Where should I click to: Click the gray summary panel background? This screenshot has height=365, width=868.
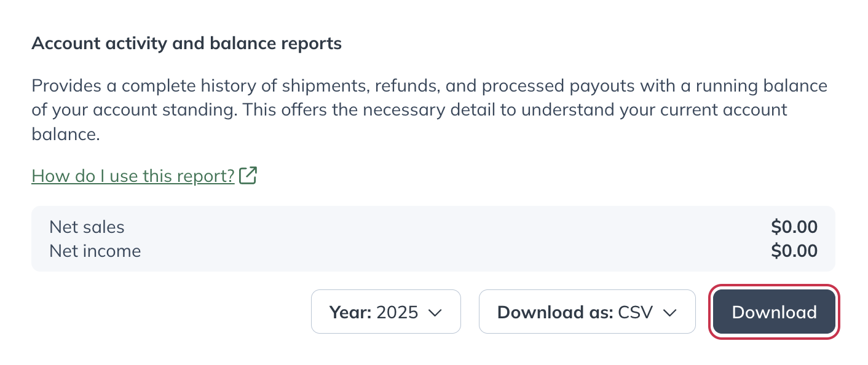430,238
